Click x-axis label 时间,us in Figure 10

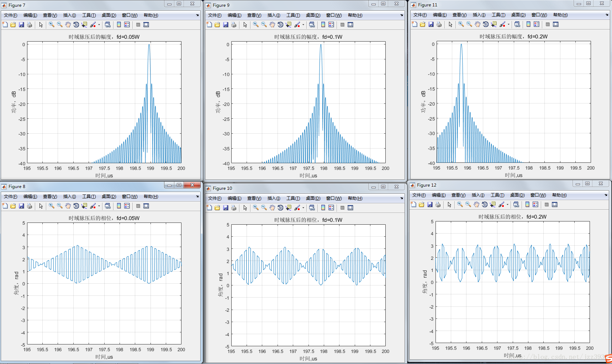[308, 359]
